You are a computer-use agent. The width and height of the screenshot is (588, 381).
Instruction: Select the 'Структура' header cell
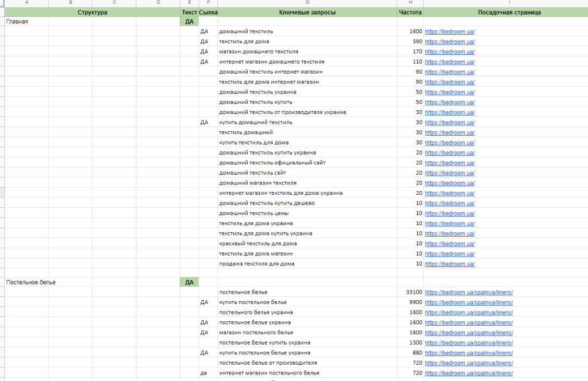[x=92, y=12]
